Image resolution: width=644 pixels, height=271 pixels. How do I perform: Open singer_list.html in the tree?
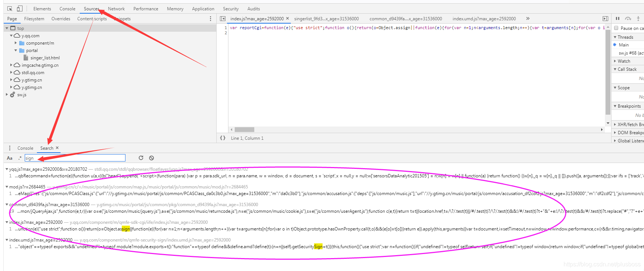(45, 58)
